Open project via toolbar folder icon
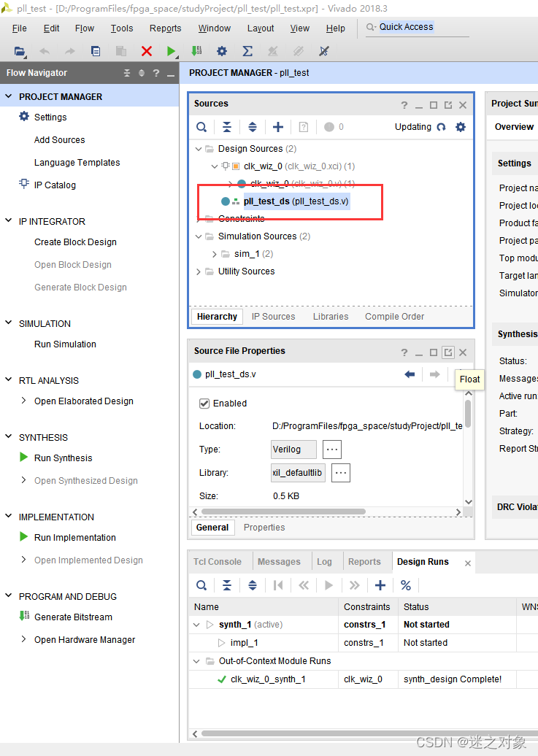538x756 pixels. pos(19,51)
